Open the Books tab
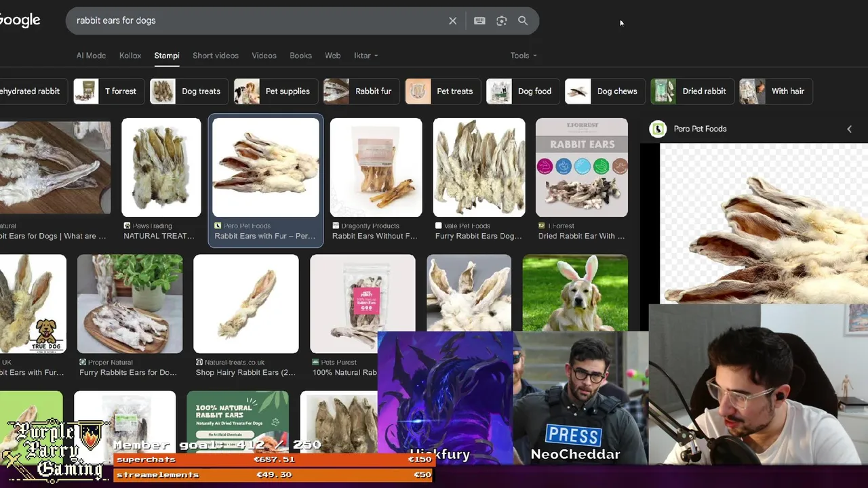Image resolution: width=868 pixels, height=488 pixels. pos(300,56)
